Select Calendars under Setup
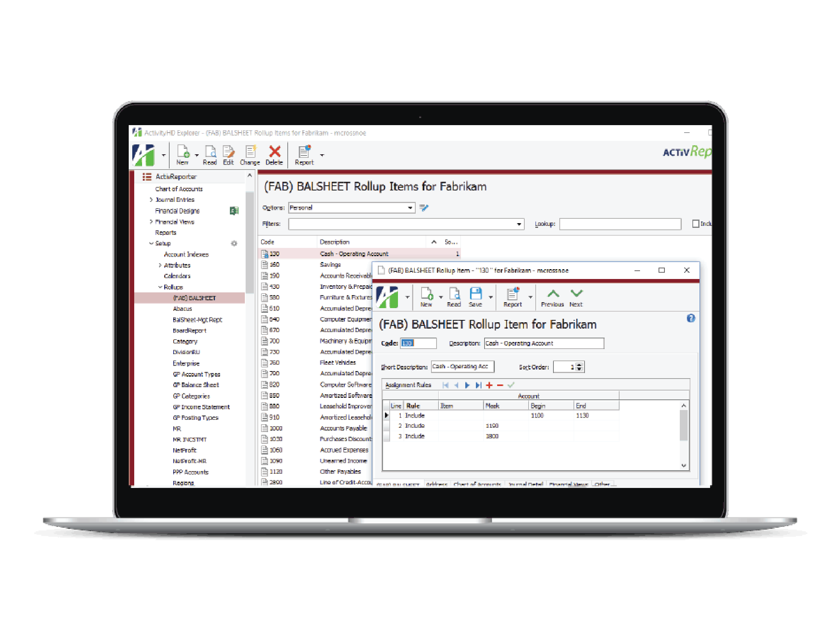 [x=177, y=276]
